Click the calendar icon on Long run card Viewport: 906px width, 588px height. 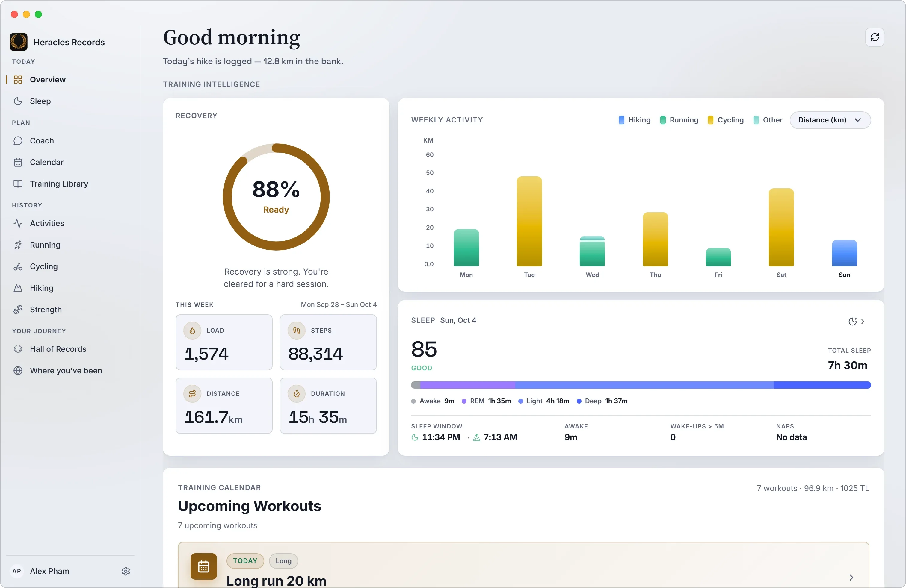pos(204,566)
